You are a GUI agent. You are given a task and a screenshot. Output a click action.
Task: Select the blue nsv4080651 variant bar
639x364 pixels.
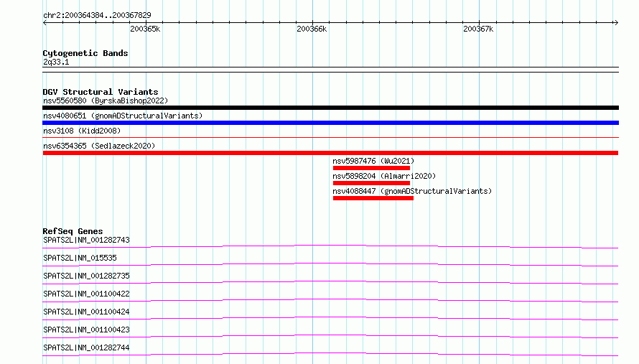[x=330, y=123]
